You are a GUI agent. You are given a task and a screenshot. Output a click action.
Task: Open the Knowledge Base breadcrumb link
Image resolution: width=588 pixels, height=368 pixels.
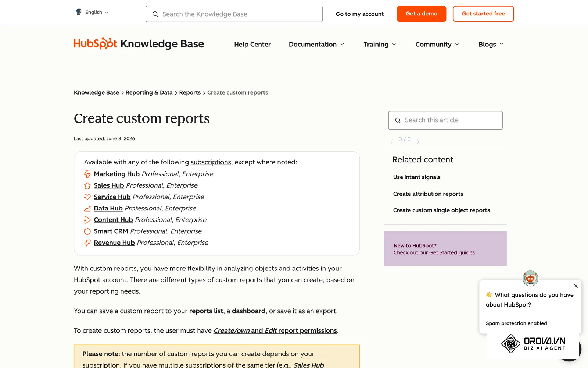[96, 92]
